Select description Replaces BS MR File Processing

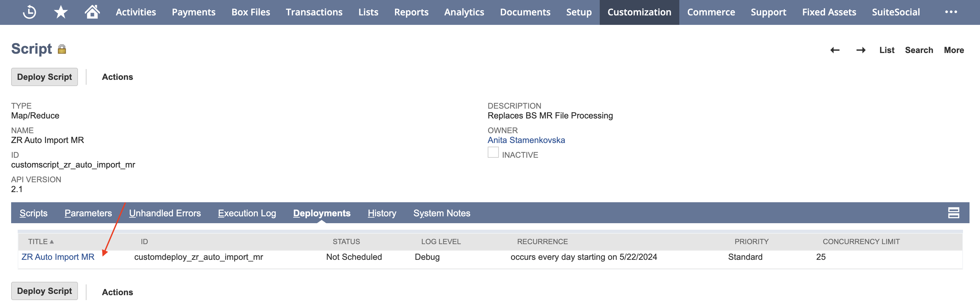[x=550, y=116]
